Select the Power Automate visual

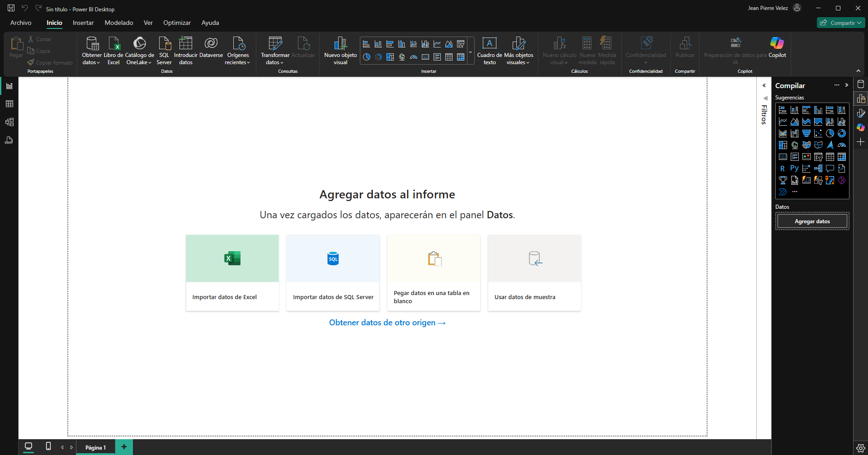tap(783, 192)
